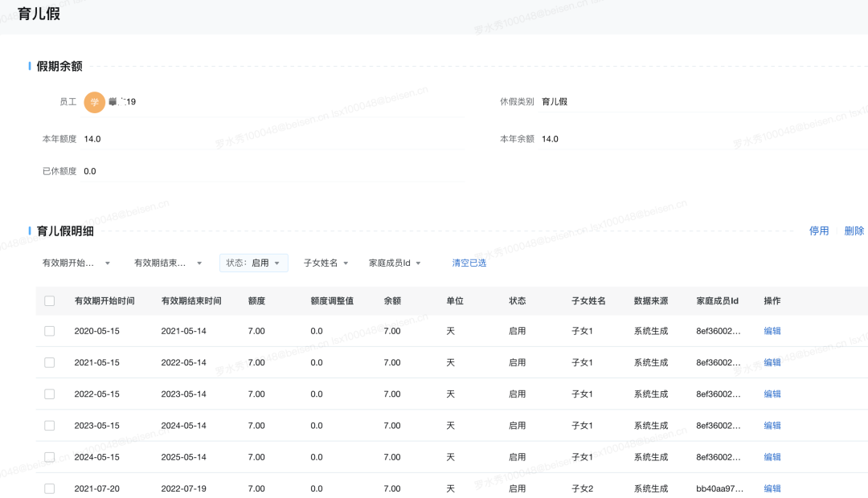The width and height of the screenshot is (868, 498).
Task: Open the 子女姓名 filter dropdown
Action: pos(325,263)
